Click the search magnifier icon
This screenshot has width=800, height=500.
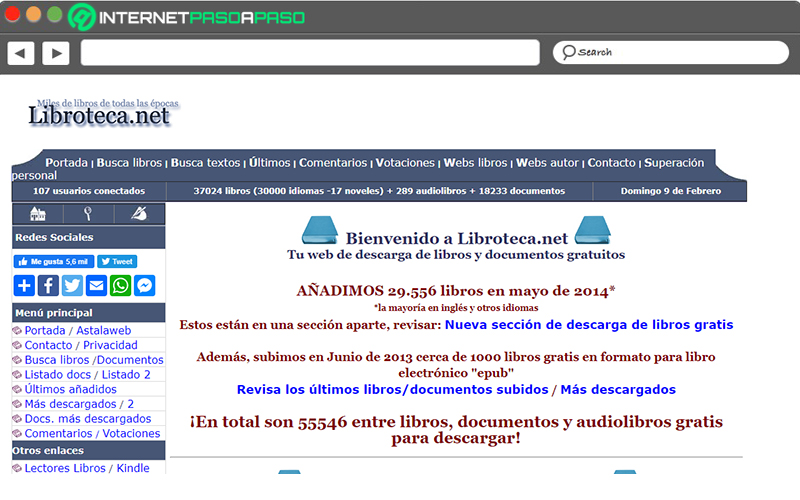[568, 52]
